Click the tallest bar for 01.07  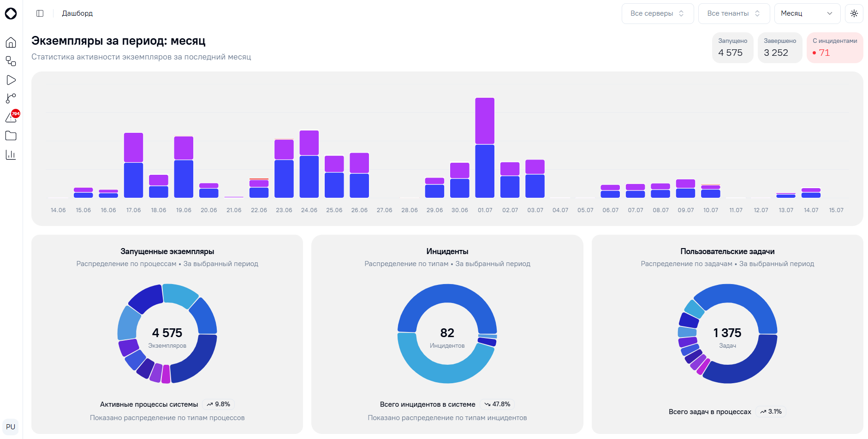(485, 148)
